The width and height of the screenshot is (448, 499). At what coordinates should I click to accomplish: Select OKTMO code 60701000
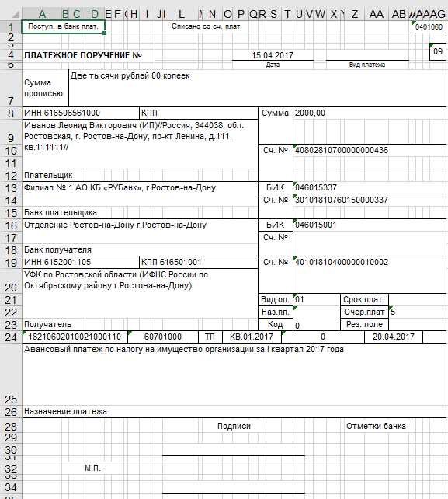pos(162,337)
